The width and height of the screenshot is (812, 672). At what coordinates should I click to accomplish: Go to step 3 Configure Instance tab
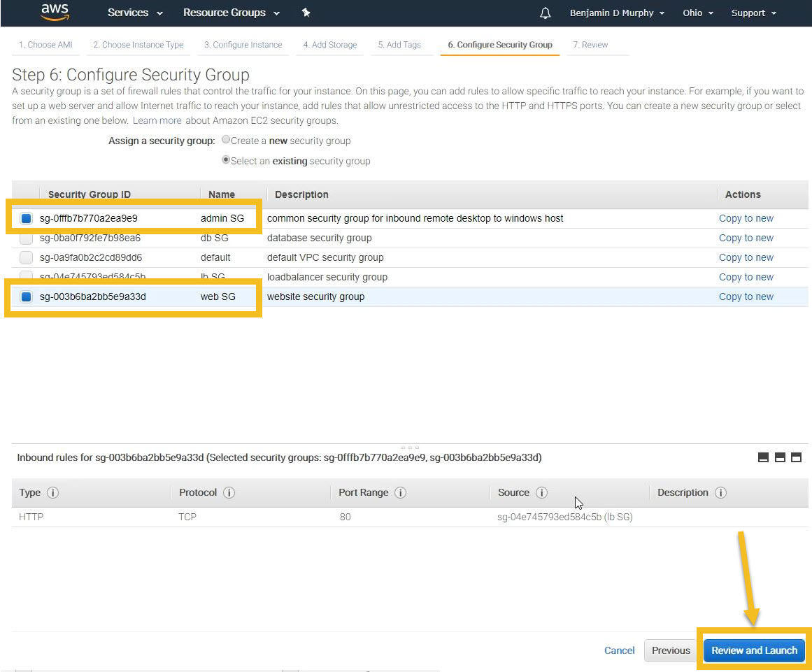tap(243, 45)
